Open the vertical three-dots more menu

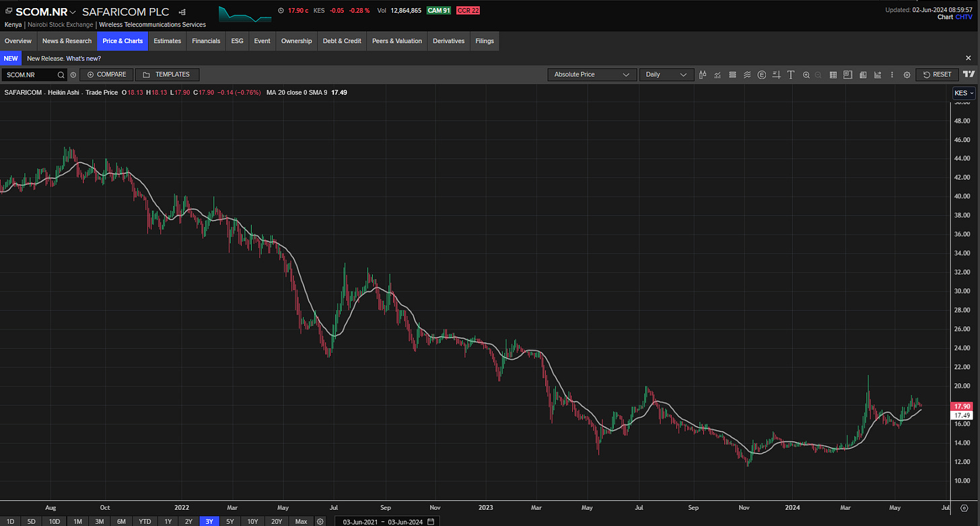point(893,75)
